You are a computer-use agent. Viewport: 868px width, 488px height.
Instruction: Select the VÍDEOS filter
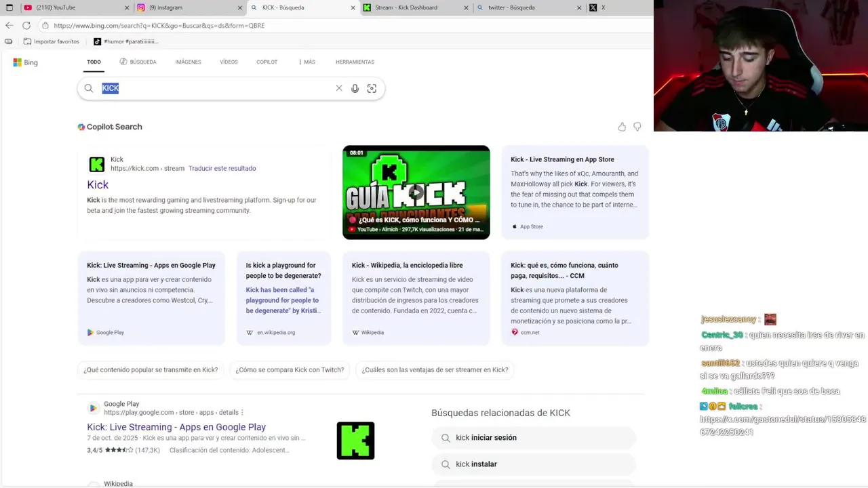tap(229, 62)
